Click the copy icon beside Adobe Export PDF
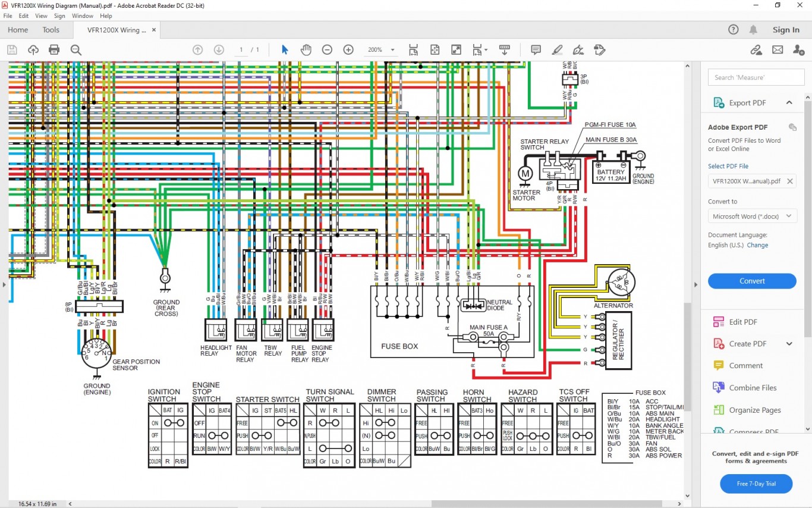The height and width of the screenshot is (508, 812). click(792, 127)
